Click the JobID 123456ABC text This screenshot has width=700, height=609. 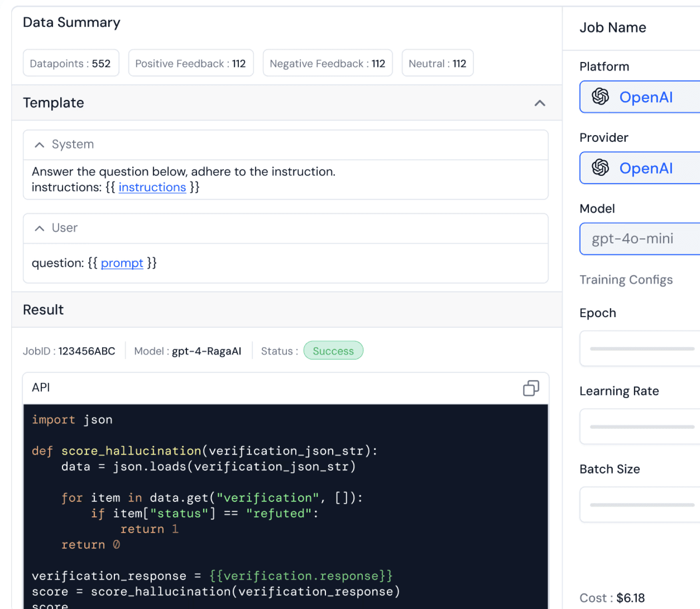[x=69, y=351]
